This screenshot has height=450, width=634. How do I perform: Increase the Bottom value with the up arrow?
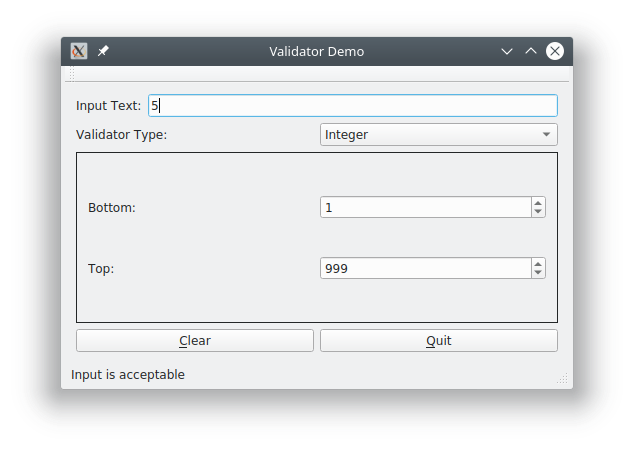click(x=538, y=202)
